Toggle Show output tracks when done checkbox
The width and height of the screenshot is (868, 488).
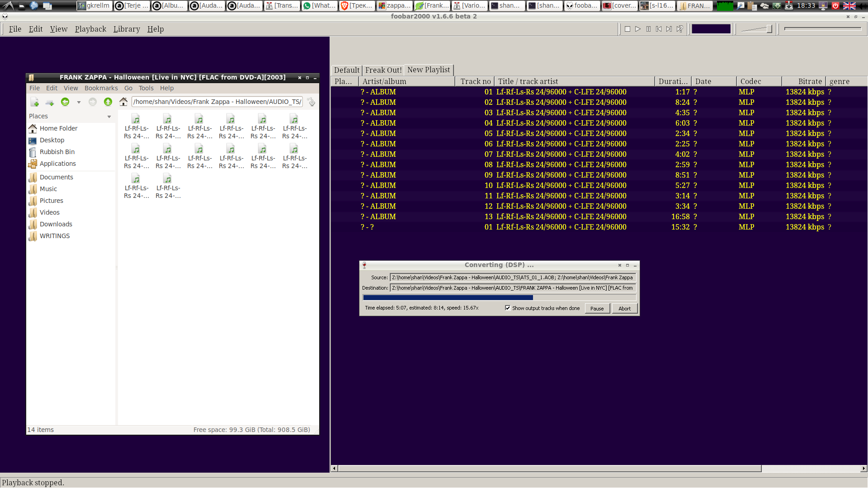tap(508, 308)
